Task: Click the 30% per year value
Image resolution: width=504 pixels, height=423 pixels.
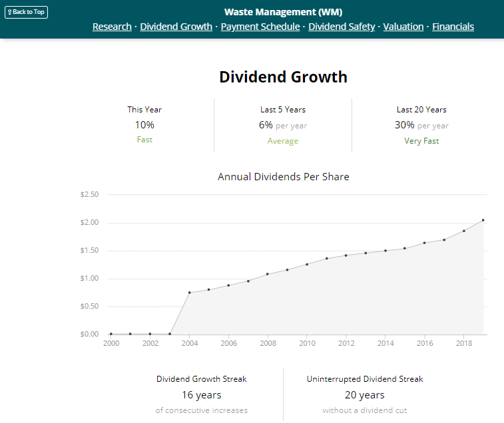Action: click(x=421, y=125)
